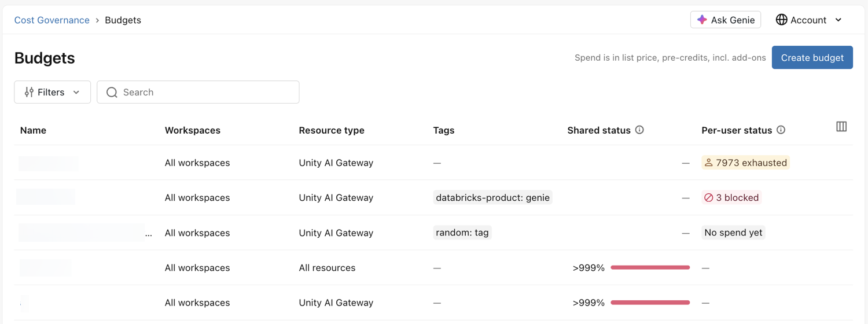Go to Cost Governance breadcrumb link

(x=52, y=20)
